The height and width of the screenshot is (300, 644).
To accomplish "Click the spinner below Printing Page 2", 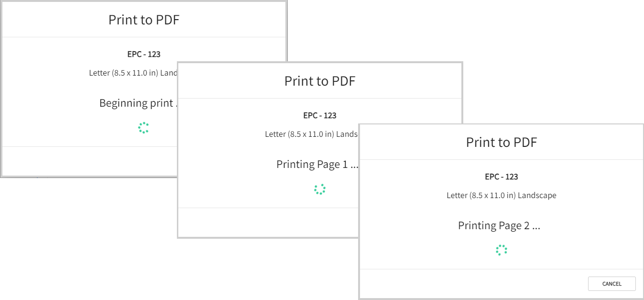I will click(501, 250).
